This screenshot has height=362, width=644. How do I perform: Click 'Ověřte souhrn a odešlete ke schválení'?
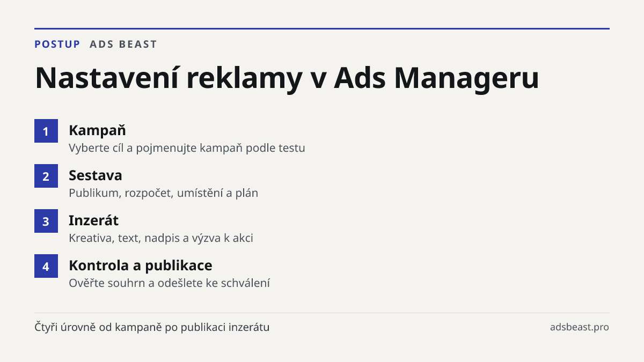[169, 283]
